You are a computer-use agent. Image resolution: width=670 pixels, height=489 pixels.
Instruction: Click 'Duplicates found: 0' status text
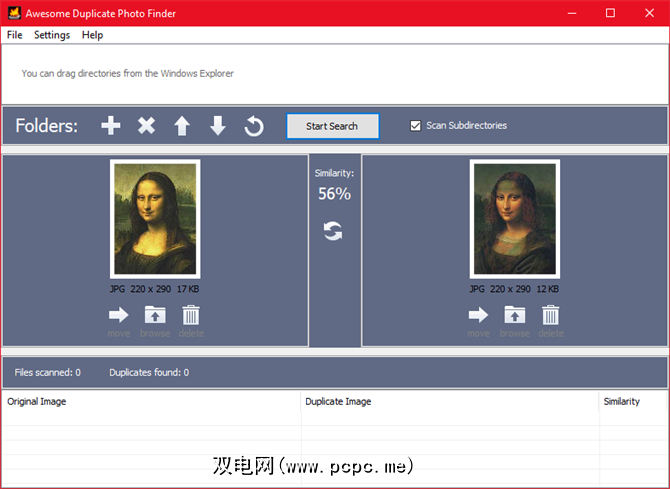[149, 372]
